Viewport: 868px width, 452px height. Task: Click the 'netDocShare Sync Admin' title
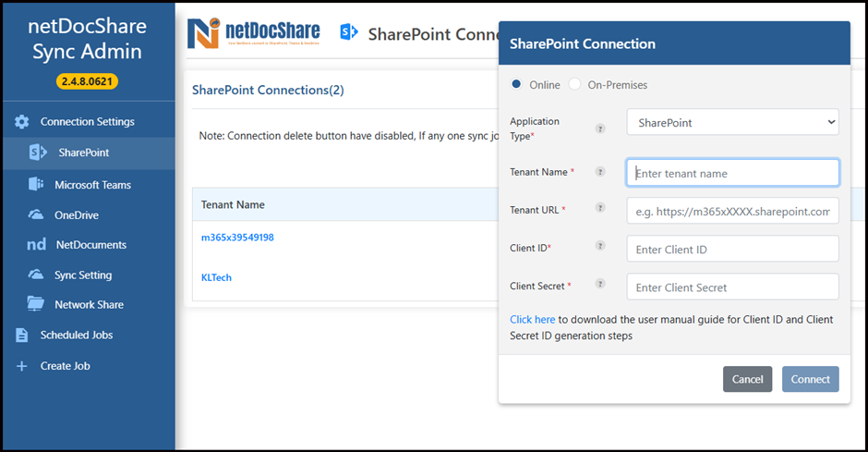[x=87, y=39]
